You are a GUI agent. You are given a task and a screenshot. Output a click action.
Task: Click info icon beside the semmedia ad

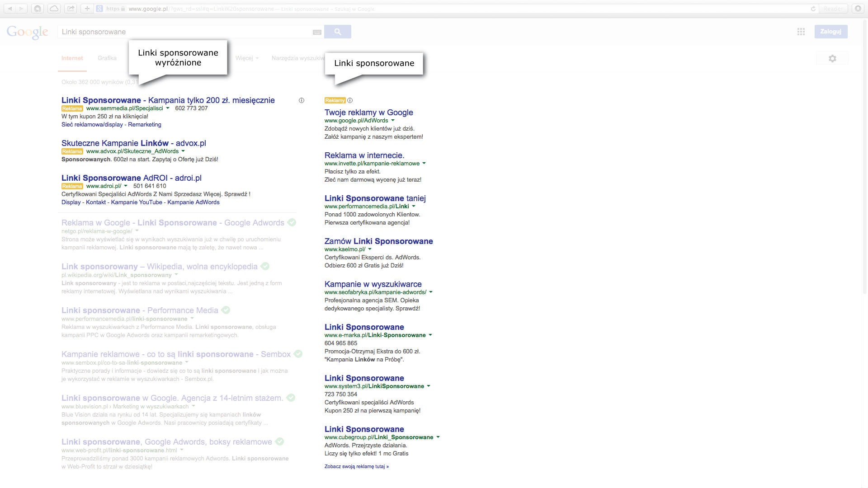click(x=302, y=100)
